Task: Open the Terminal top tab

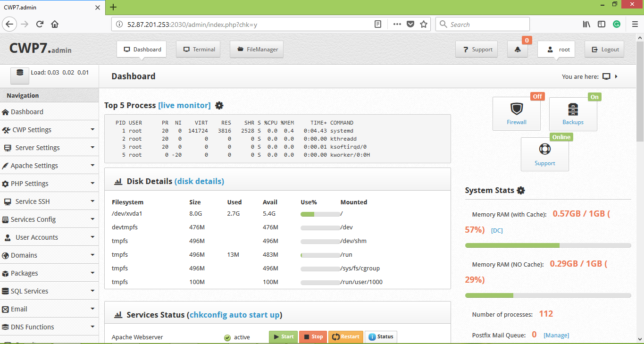Action: tap(198, 49)
